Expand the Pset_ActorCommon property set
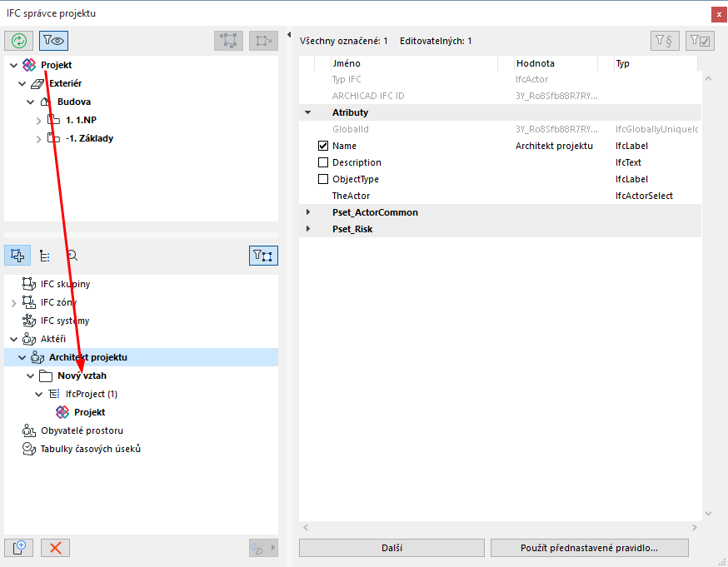 point(308,212)
